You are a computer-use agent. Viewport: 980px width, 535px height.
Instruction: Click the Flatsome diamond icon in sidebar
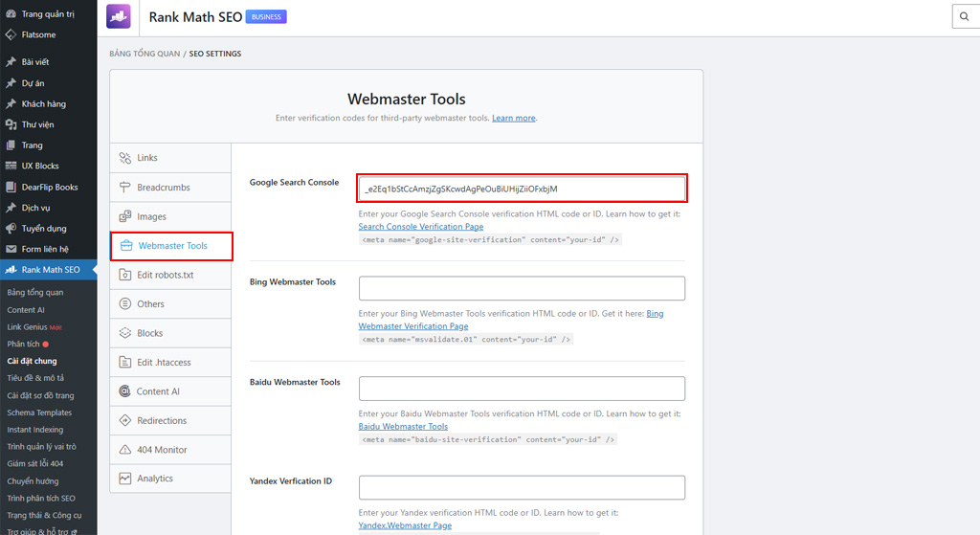[x=11, y=35]
